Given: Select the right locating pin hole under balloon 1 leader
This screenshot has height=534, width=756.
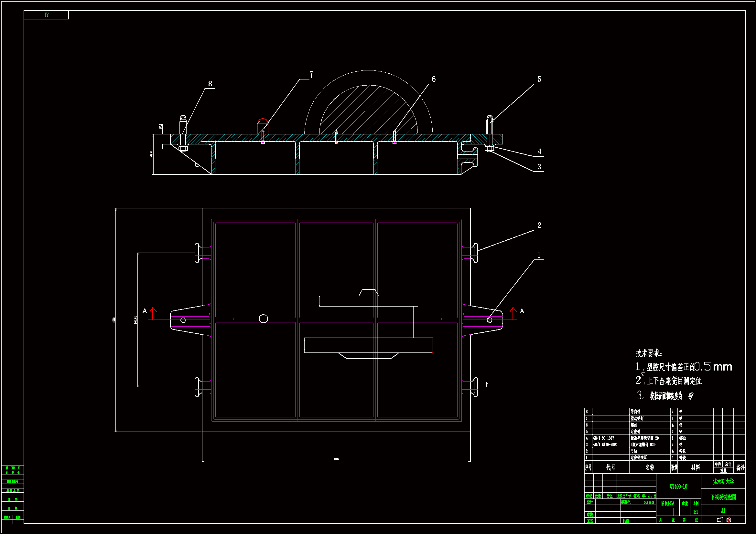Looking at the screenshot, I should 489,320.
